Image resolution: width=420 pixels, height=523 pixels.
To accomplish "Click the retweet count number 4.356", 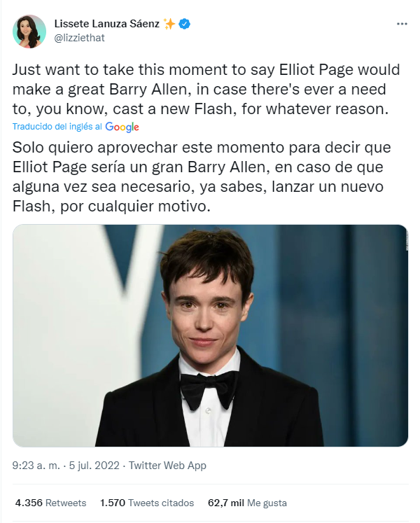I will pyautogui.click(x=29, y=503).
